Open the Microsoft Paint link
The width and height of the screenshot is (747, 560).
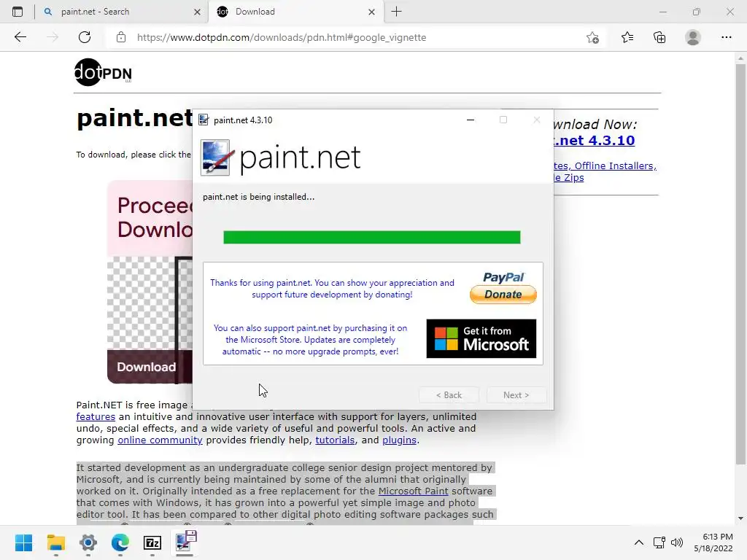point(413,491)
